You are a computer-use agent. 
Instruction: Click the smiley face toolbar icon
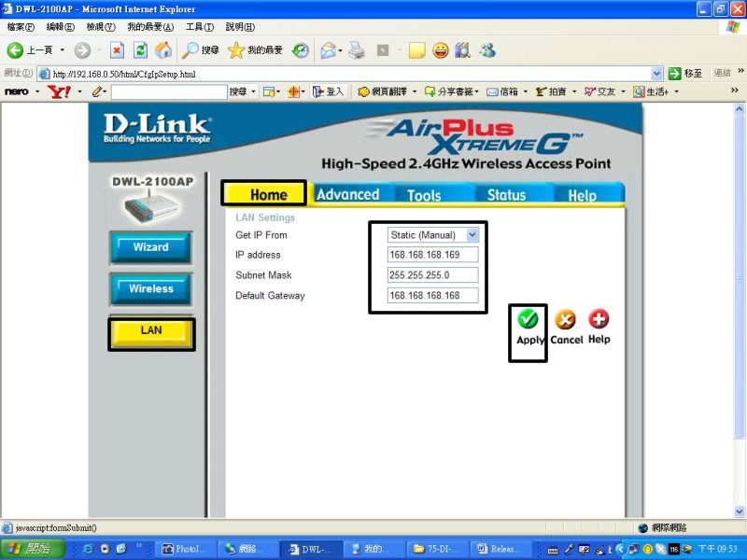click(x=440, y=50)
